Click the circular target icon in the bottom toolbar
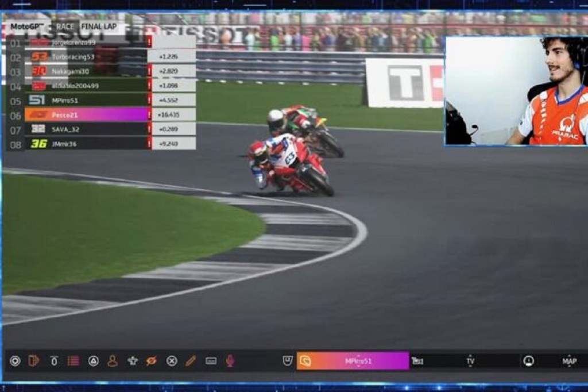 tap(15, 361)
